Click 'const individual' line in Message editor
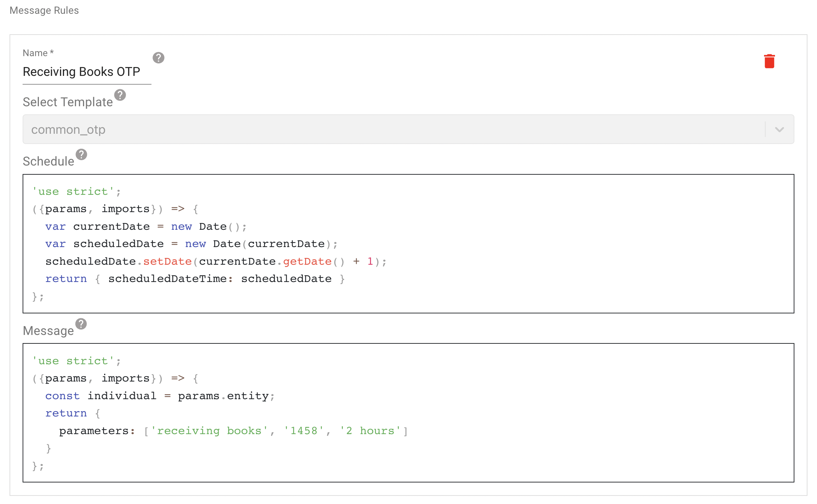Screen dimensions: 817x504 pyautogui.click(x=159, y=396)
